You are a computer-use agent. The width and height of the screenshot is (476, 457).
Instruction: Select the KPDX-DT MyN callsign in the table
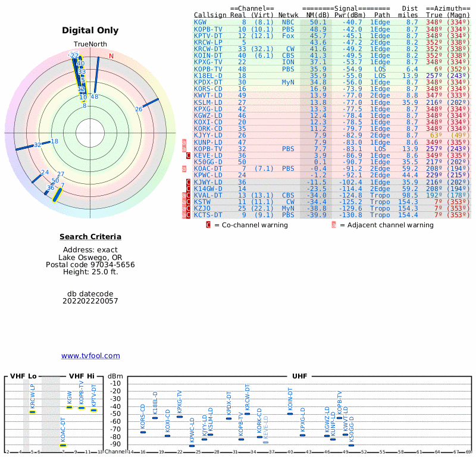[x=208, y=82]
